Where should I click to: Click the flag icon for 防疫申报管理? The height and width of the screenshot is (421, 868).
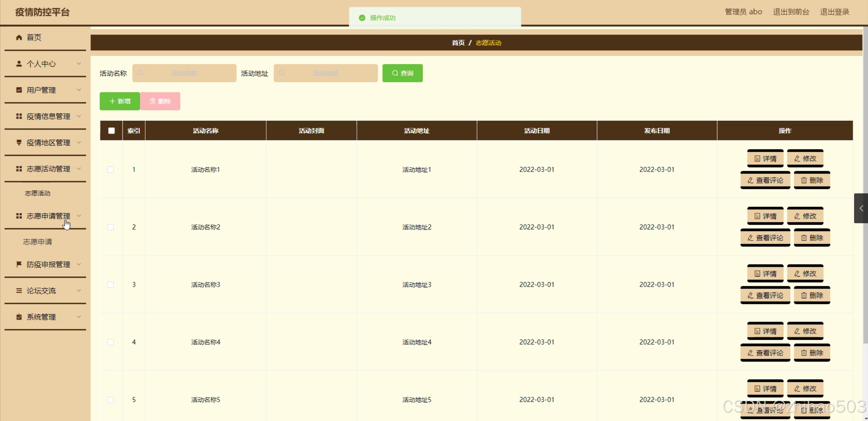(x=19, y=264)
